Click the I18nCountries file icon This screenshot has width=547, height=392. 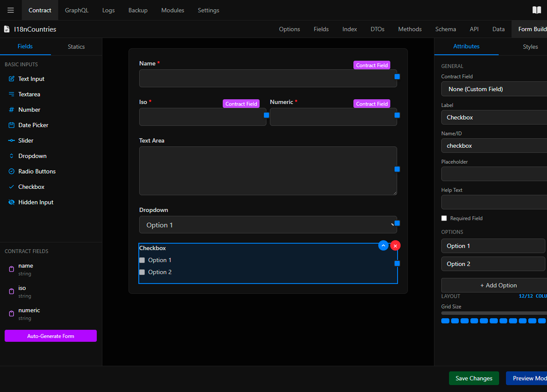point(7,29)
